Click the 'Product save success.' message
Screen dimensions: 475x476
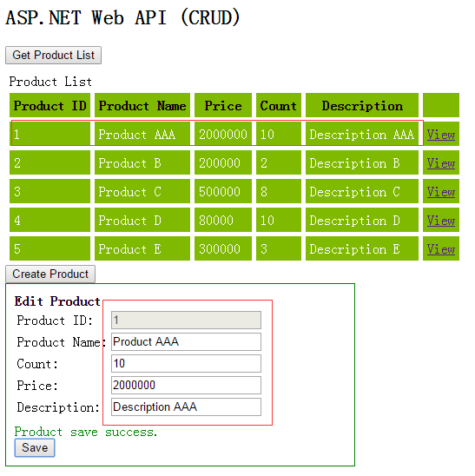click(86, 432)
